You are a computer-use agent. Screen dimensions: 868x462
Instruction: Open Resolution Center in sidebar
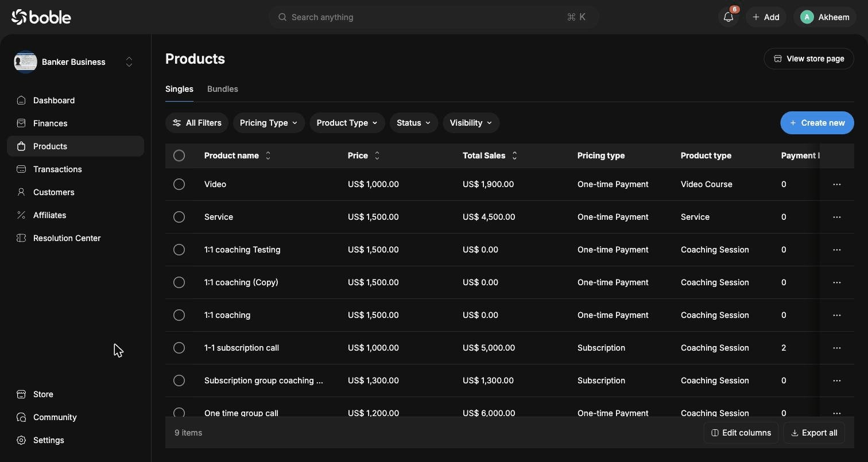(x=75, y=238)
